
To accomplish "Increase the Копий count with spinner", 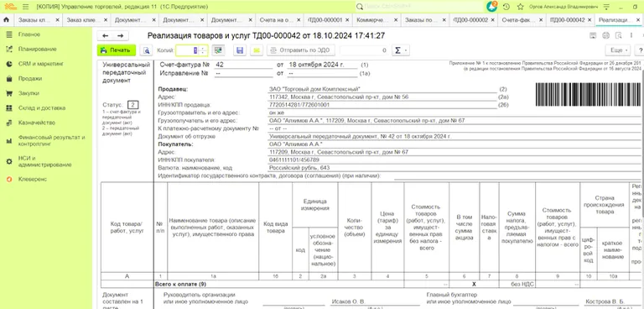I will pyautogui.click(x=203, y=48).
